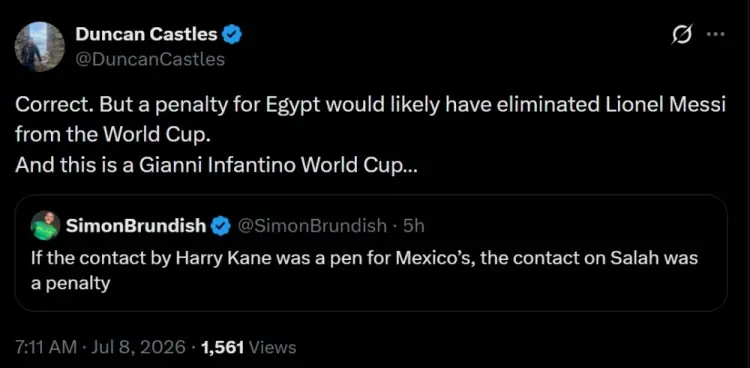Viewport: 750px width, 368px height.
Task: Click the 'a penalty' line in quoted post
Action: 70,284
